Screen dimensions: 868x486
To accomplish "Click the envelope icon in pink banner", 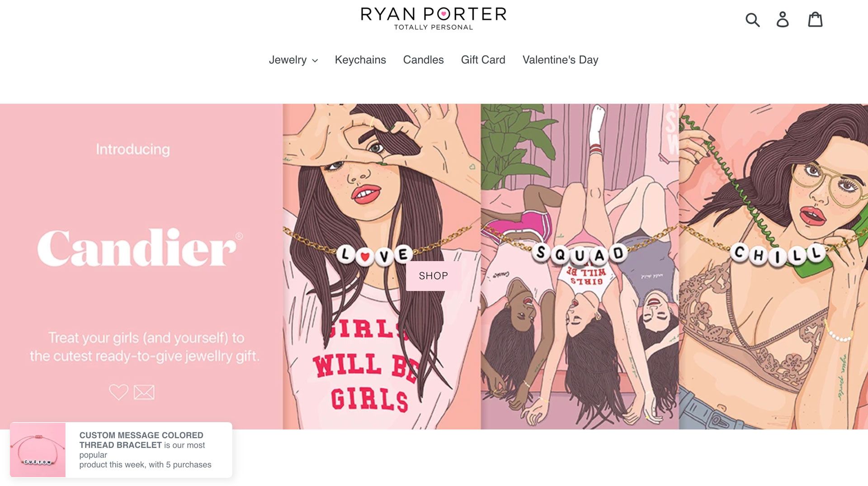I will point(144,392).
